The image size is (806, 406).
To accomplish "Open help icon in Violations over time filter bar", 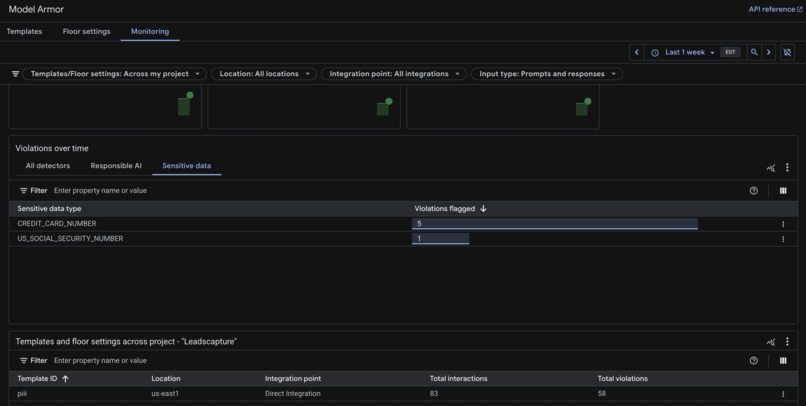I will point(754,191).
